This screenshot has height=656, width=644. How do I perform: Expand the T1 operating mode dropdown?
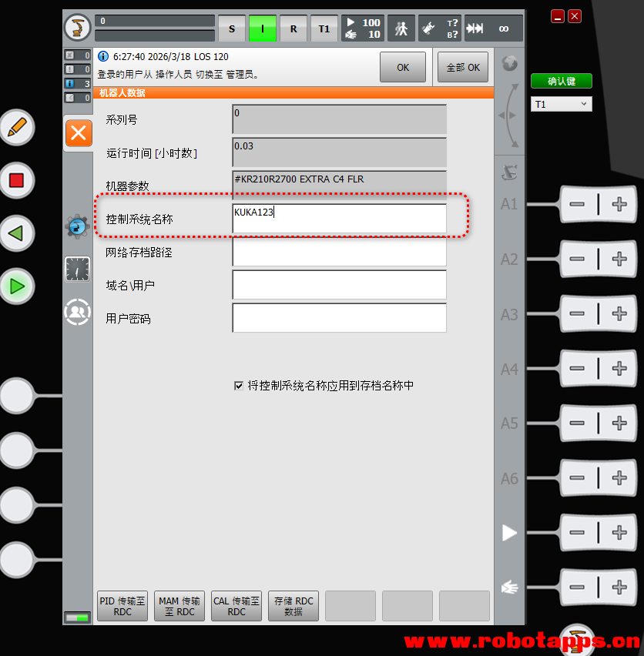coord(561,104)
